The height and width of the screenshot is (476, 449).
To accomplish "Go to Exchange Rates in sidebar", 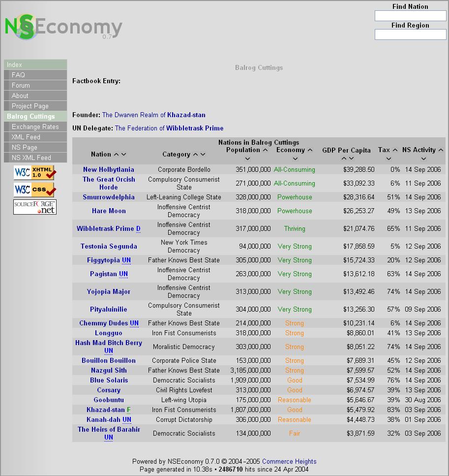I will tap(35, 127).
